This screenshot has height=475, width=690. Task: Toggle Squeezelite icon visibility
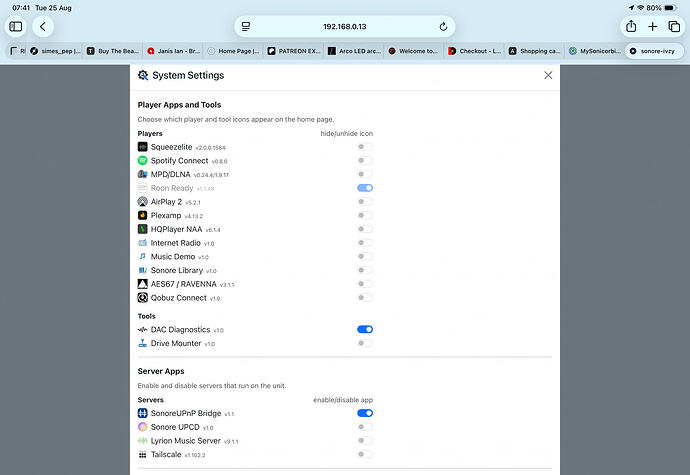tap(365, 147)
